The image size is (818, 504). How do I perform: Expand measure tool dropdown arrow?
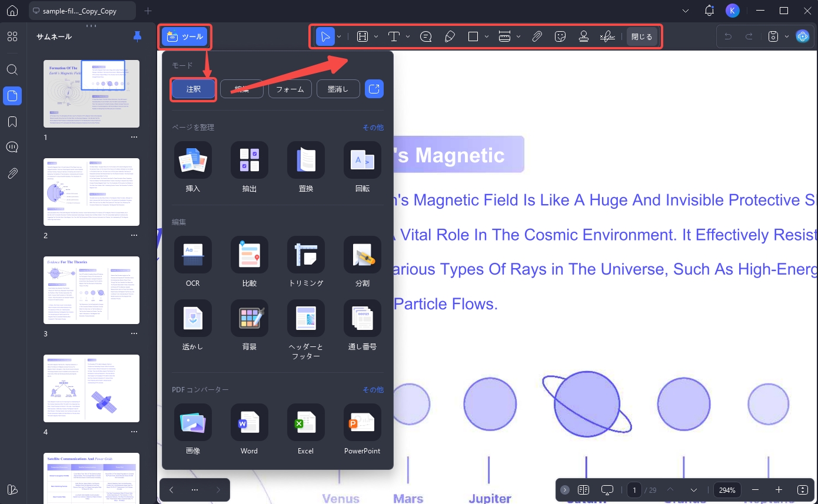pos(518,36)
